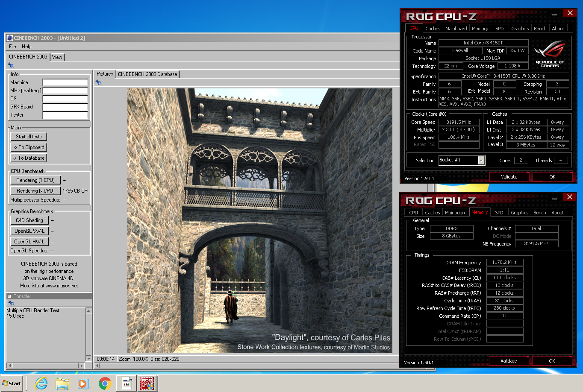
Task: Click Start all tests button
Action: pyautogui.click(x=29, y=137)
